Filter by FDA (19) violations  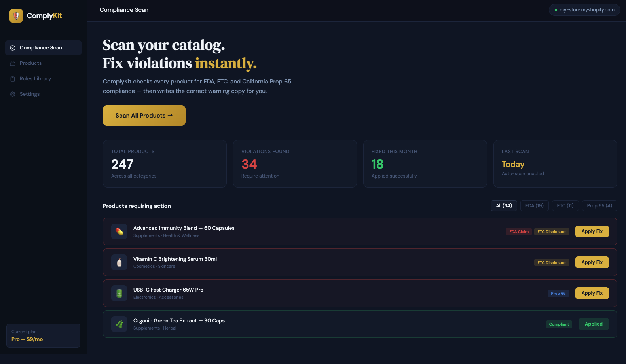pyautogui.click(x=534, y=206)
